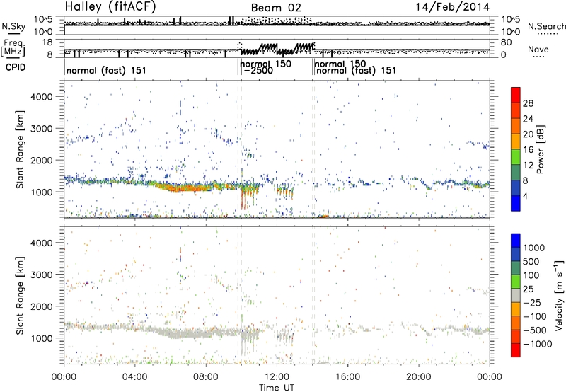Click the 'Nave' legend label

(538, 50)
